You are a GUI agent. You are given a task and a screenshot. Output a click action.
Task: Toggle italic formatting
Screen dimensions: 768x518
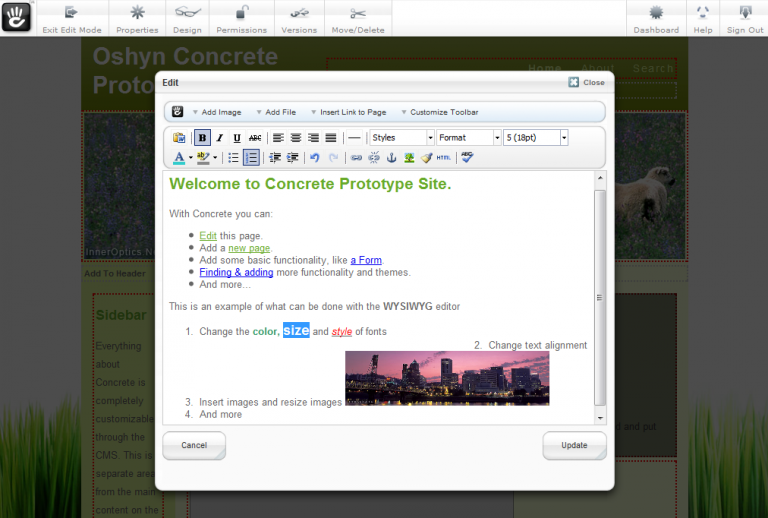(219, 138)
